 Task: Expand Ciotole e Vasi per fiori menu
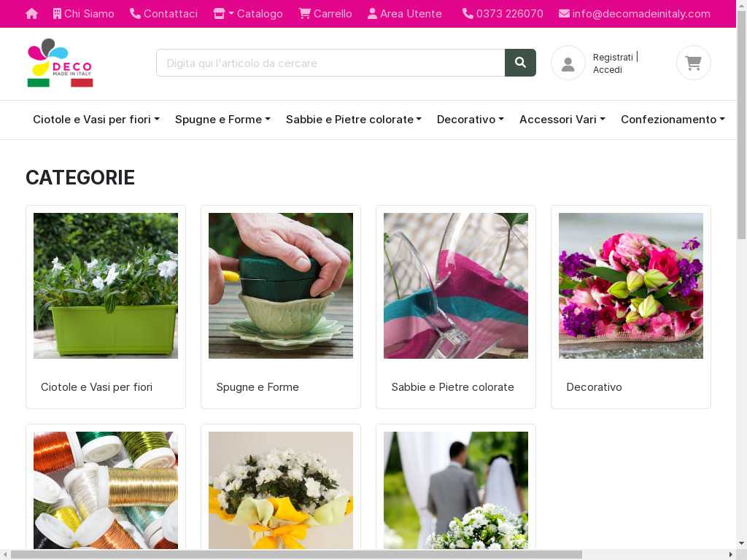(96, 120)
